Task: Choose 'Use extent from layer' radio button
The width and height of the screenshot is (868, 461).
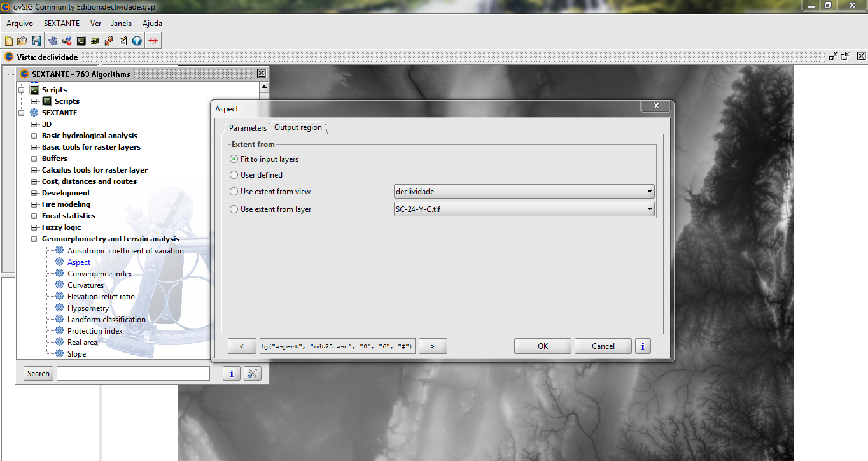Action: pos(234,209)
